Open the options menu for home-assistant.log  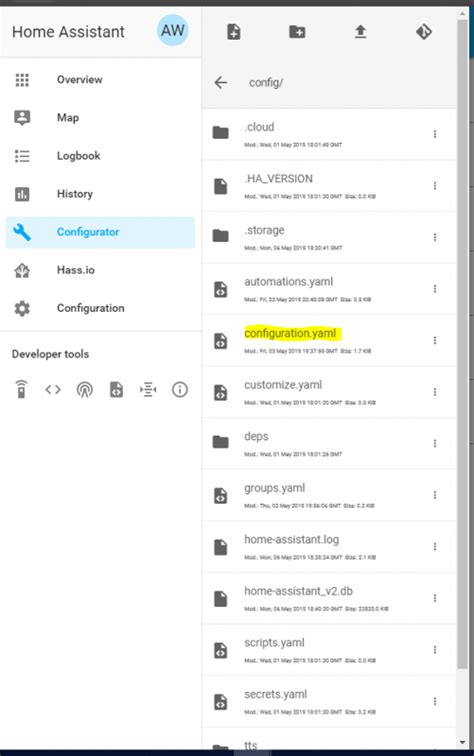click(435, 547)
